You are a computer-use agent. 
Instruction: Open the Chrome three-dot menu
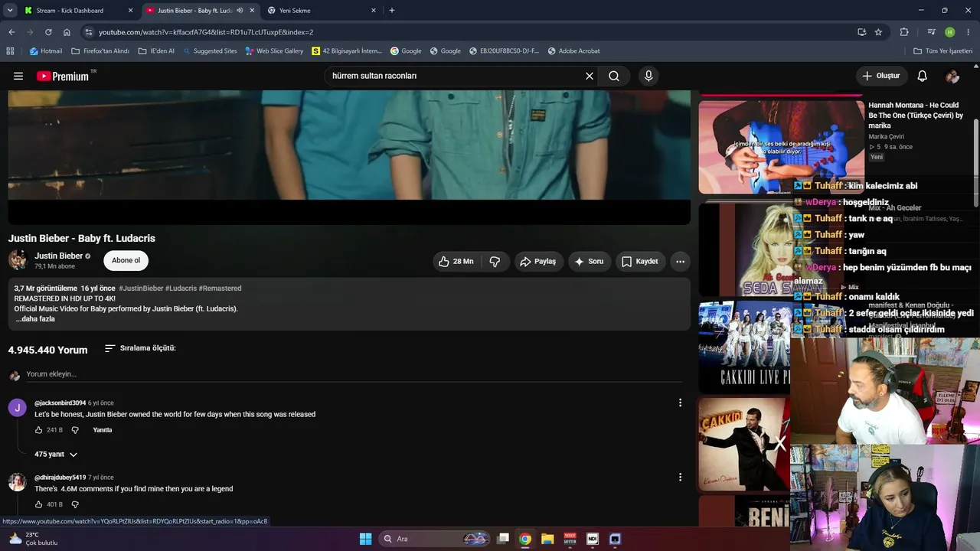(x=969, y=32)
